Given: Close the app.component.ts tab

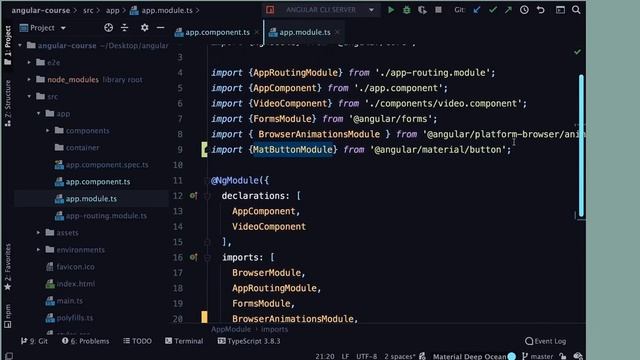Looking at the screenshot, I should click(x=256, y=32).
